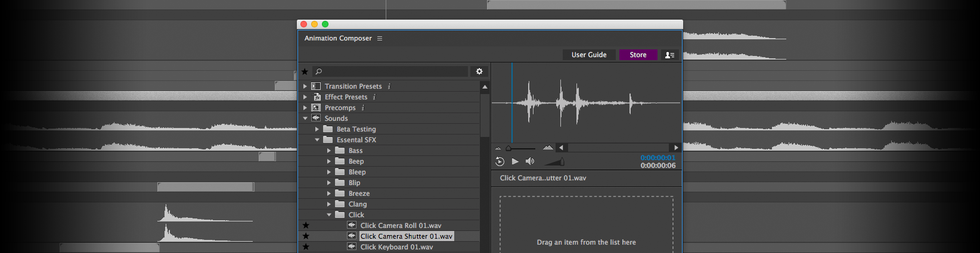Toggle favorite star for Click Camera Roll 01.wav
Viewport: 980px width, 253px height.
[x=306, y=226]
